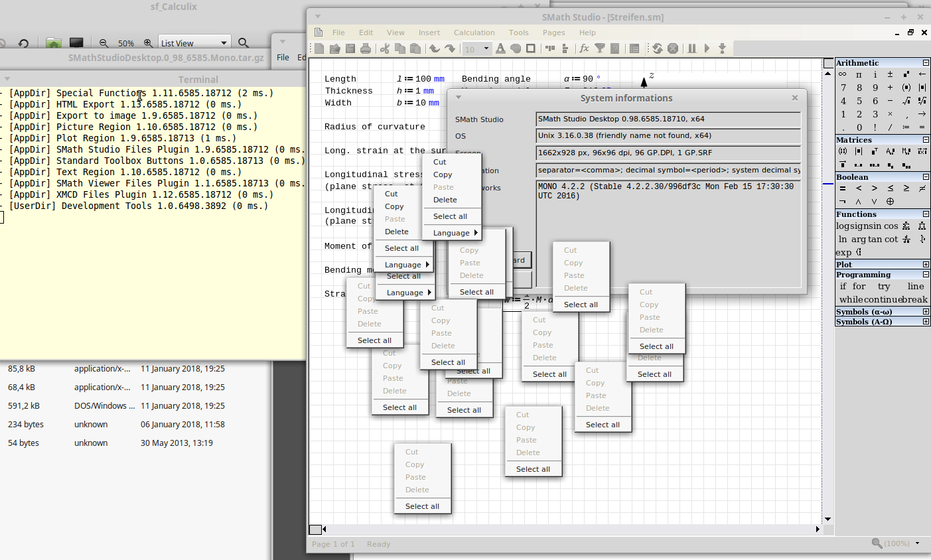Image resolution: width=931 pixels, height=560 pixels.
Task: Pause calculation with the pause icon
Action: click(x=691, y=48)
